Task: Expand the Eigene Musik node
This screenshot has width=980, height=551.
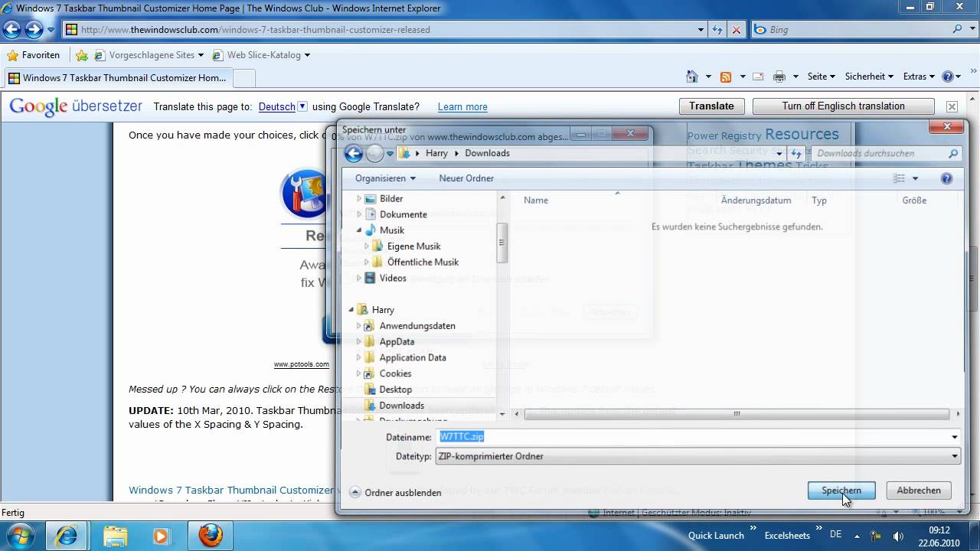Action: click(x=366, y=246)
